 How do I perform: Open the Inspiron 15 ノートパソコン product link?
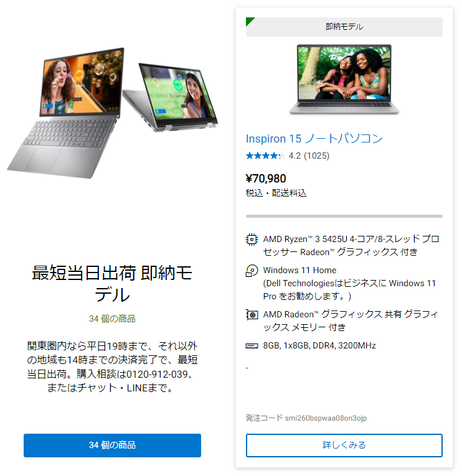pos(314,139)
